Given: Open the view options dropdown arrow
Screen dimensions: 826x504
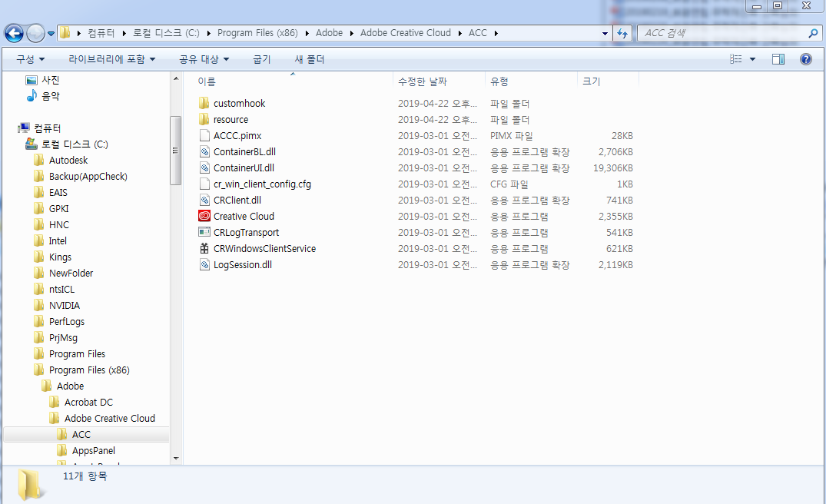Looking at the screenshot, I should click(x=752, y=59).
